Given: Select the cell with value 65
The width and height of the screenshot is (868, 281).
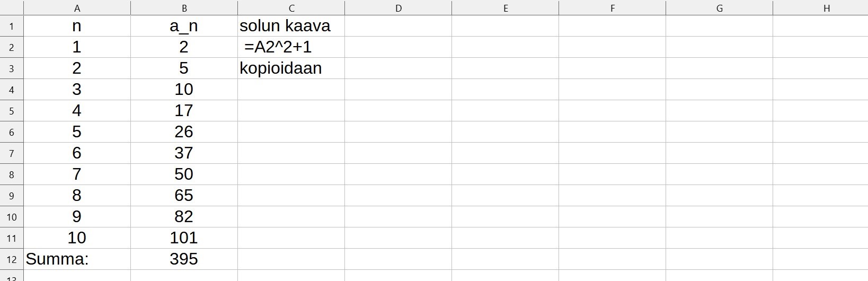Looking at the screenshot, I should point(184,196).
